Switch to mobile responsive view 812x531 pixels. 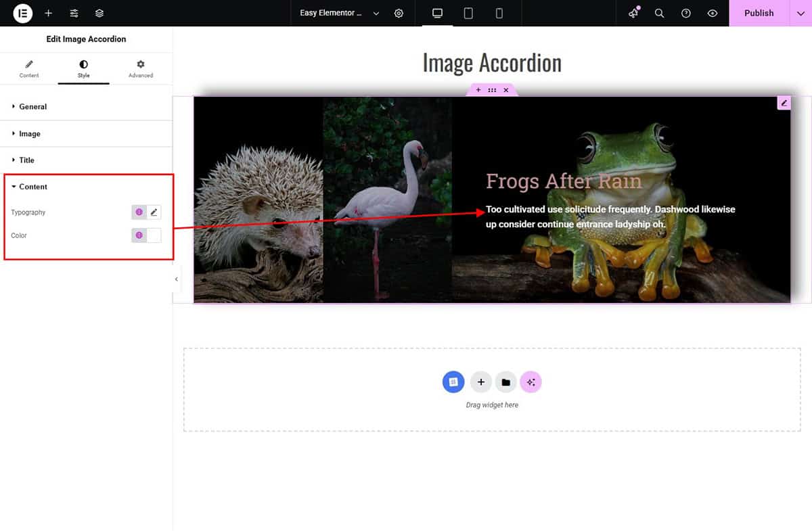click(499, 13)
